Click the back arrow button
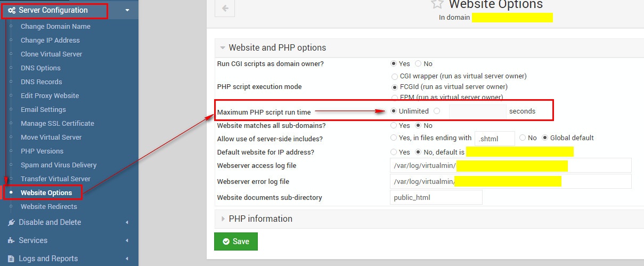The height and width of the screenshot is (266, 644). (225, 8)
